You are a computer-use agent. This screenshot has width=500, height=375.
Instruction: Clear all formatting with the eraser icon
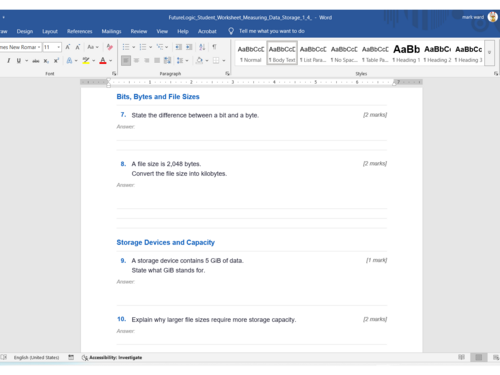pyautogui.click(x=110, y=47)
